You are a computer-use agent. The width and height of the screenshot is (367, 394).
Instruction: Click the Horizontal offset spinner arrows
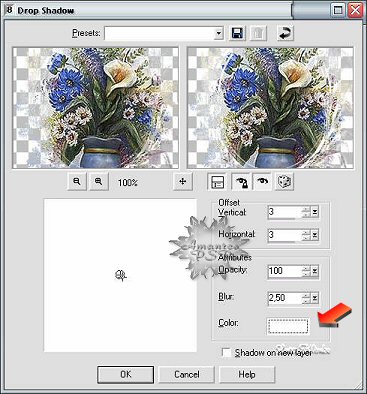click(306, 235)
